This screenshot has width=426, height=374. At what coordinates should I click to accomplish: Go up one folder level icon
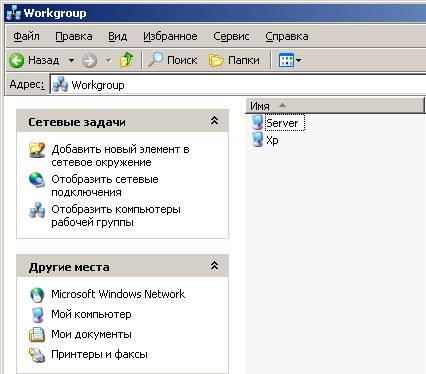[127, 60]
